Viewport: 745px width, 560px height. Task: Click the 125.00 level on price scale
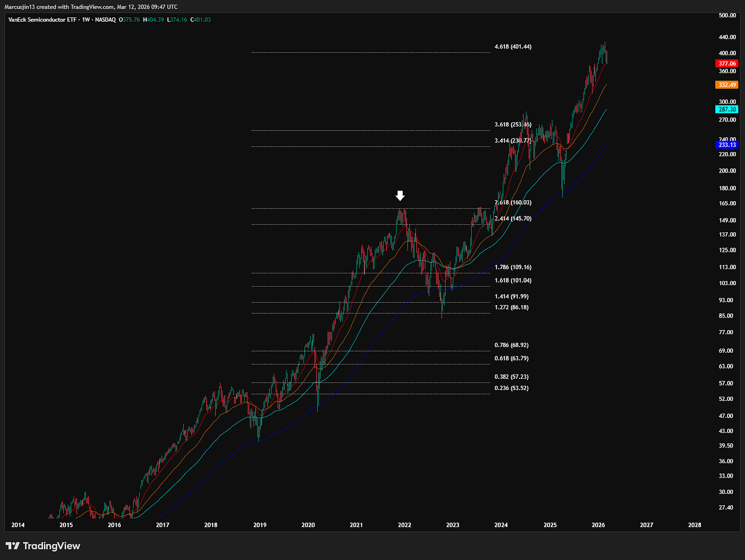pyautogui.click(x=727, y=250)
